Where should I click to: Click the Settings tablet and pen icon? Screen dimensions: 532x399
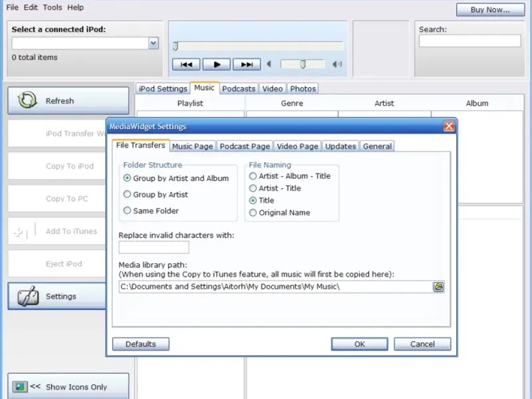[x=28, y=296]
